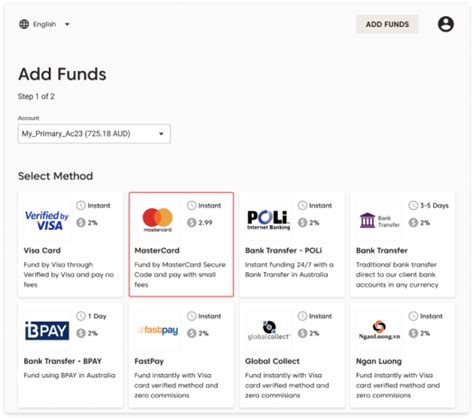Pick the Bank Transfer building icon
The image size is (474, 419).
tap(367, 220)
